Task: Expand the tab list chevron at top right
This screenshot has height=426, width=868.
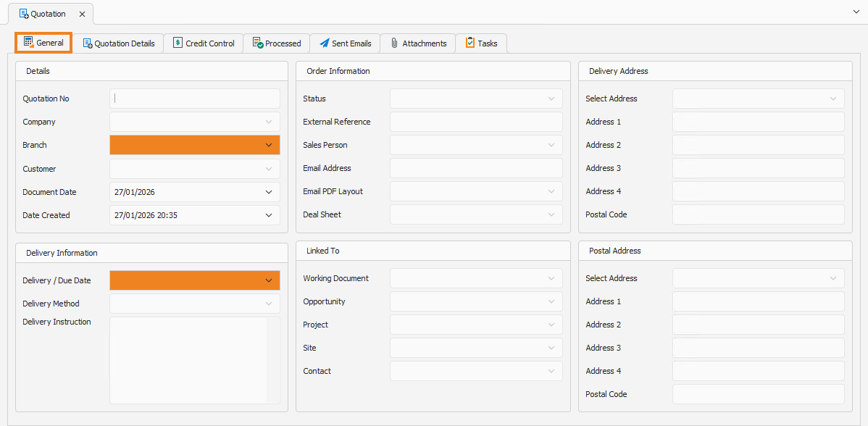Action: tap(856, 12)
